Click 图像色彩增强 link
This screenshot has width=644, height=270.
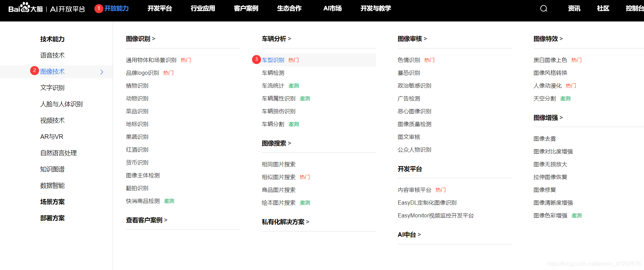coord(550,216)
